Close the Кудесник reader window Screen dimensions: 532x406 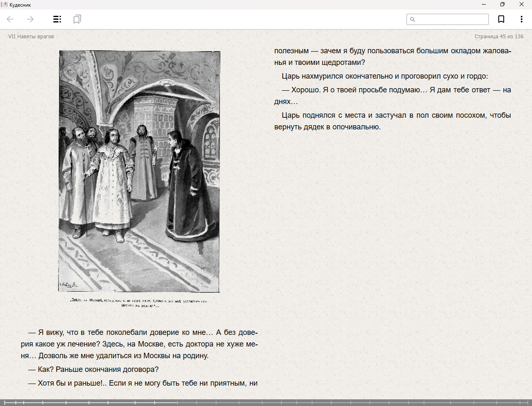(x=522, y=5)
